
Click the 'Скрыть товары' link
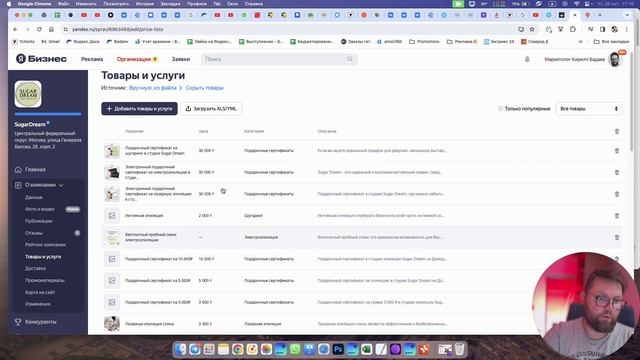click(x=204, y=88)
